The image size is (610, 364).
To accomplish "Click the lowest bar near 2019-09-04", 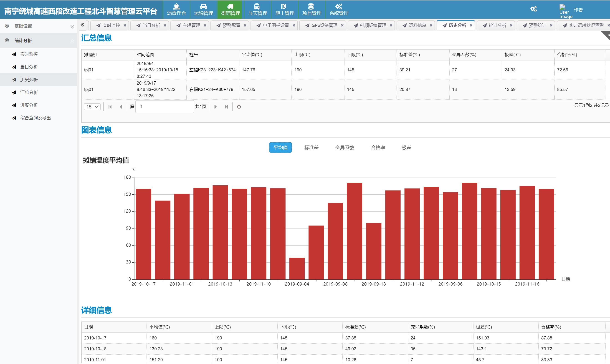I will 297,269.
